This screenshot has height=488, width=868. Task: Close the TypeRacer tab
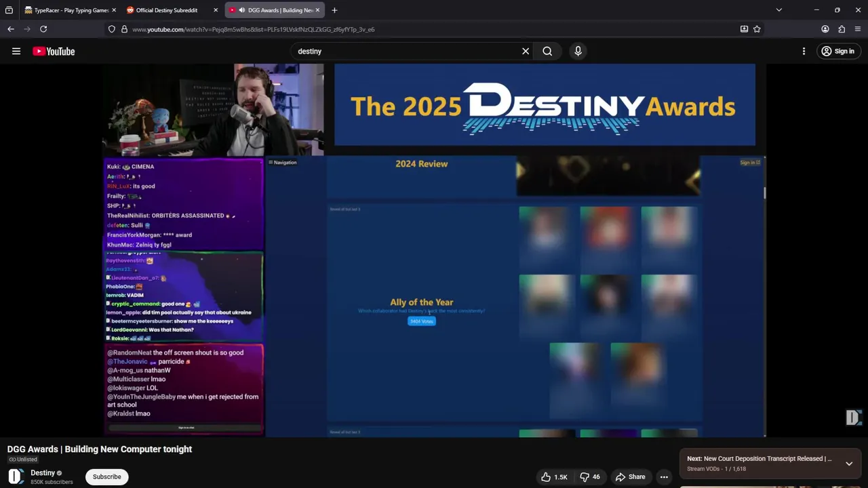click(113, 10)
